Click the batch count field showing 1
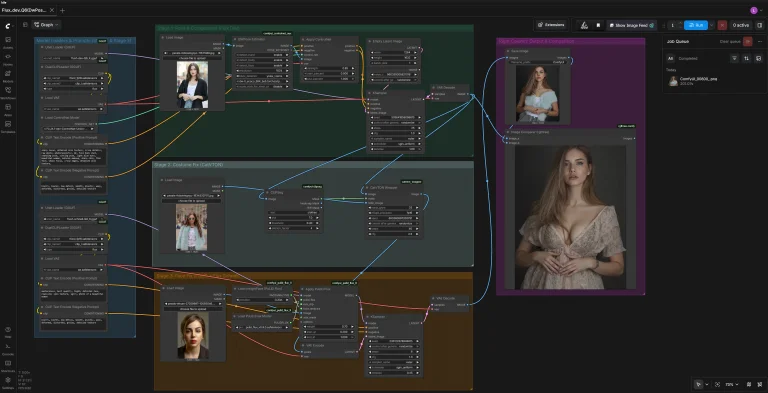Screen dimensions: 768x393 (x=672, y=25)
